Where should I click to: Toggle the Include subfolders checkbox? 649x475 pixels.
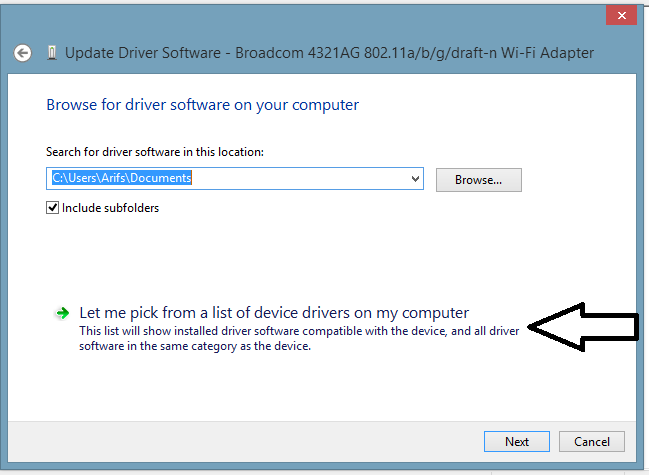[52, 208]
